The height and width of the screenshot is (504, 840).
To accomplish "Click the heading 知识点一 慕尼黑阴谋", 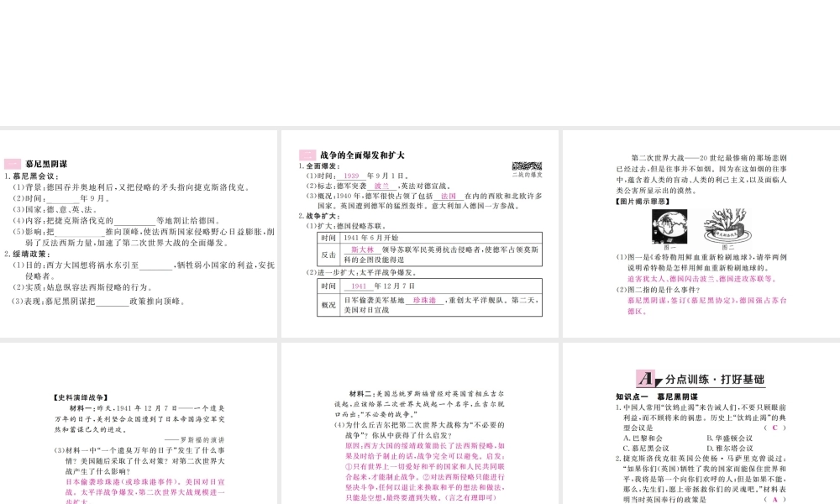I will [x=657, y=396].
